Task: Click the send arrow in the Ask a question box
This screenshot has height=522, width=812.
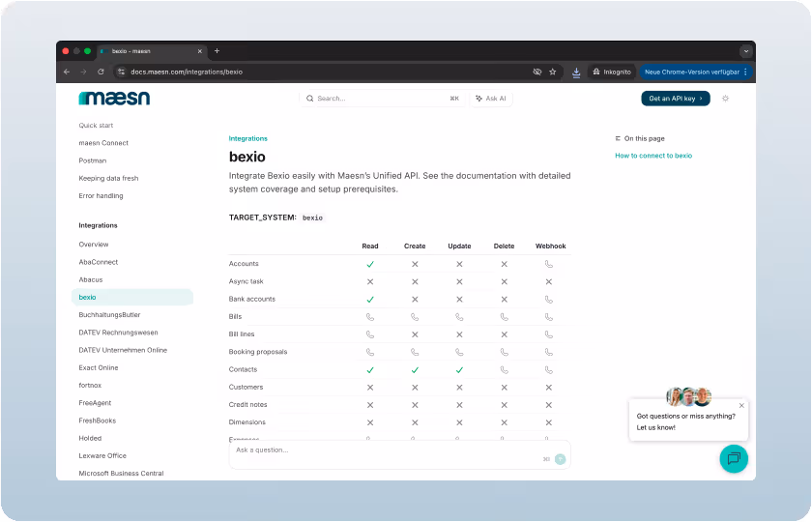Action: [560, 459]
